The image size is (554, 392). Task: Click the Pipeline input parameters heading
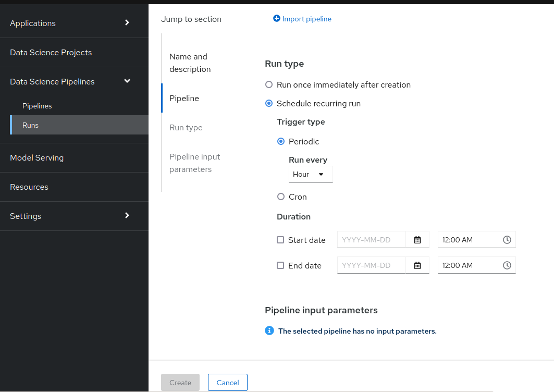321,310
